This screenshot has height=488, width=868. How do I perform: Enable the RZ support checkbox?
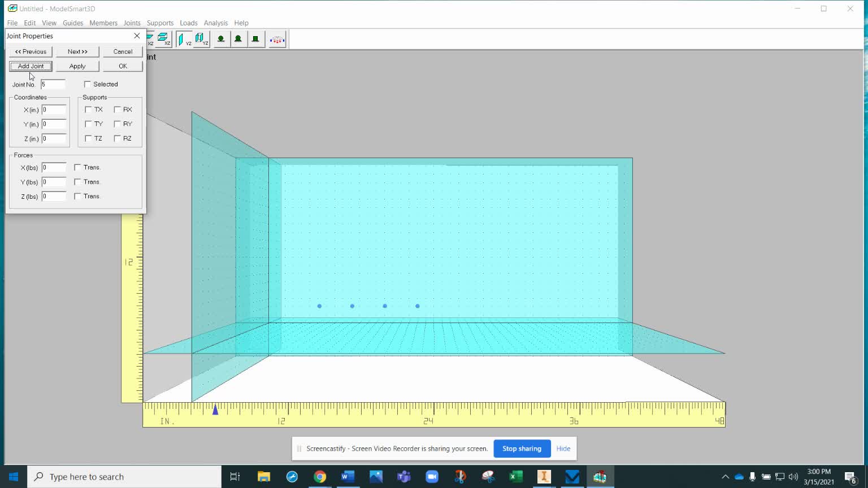pyautogui.click(x=118, y=138)
